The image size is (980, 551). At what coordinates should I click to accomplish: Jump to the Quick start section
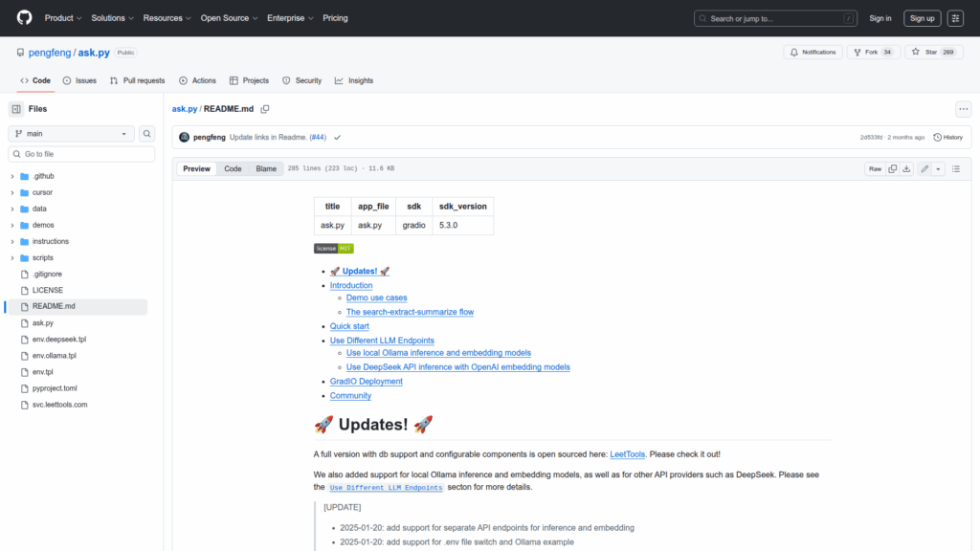tap(349, 326)
